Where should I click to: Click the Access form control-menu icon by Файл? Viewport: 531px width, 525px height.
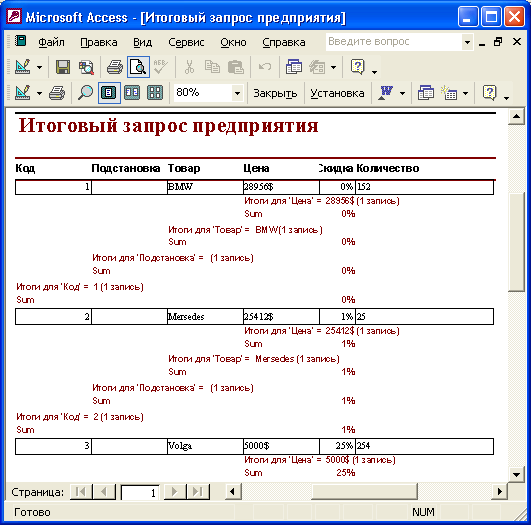21,41
